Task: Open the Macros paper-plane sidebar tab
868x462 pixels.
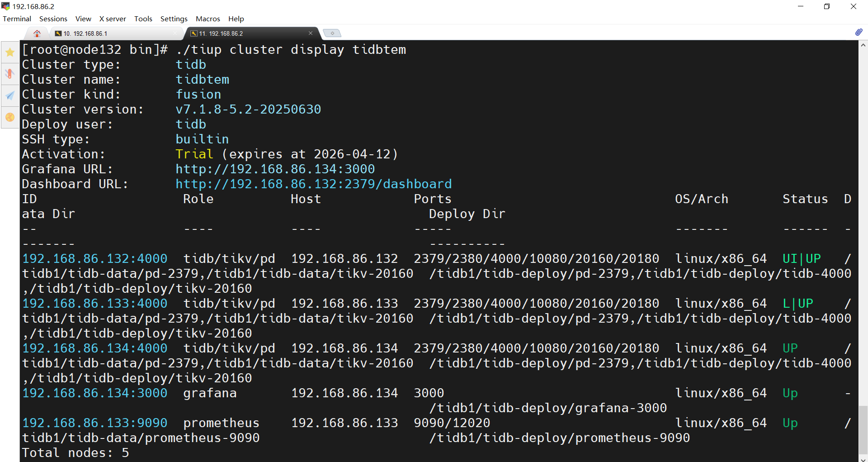Action: (10, 95)
